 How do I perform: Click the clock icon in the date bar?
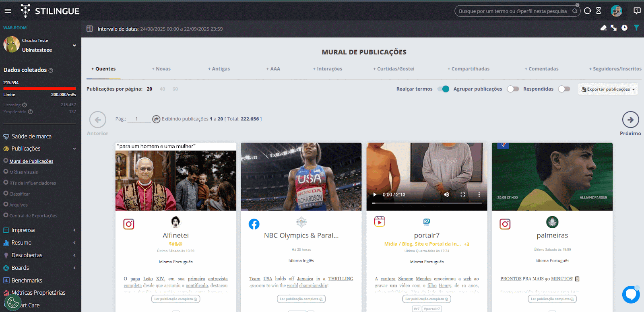click(624, 28)
